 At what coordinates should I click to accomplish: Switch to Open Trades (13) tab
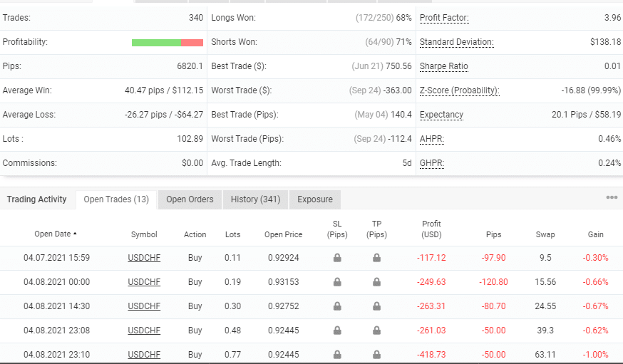(116, 199)
